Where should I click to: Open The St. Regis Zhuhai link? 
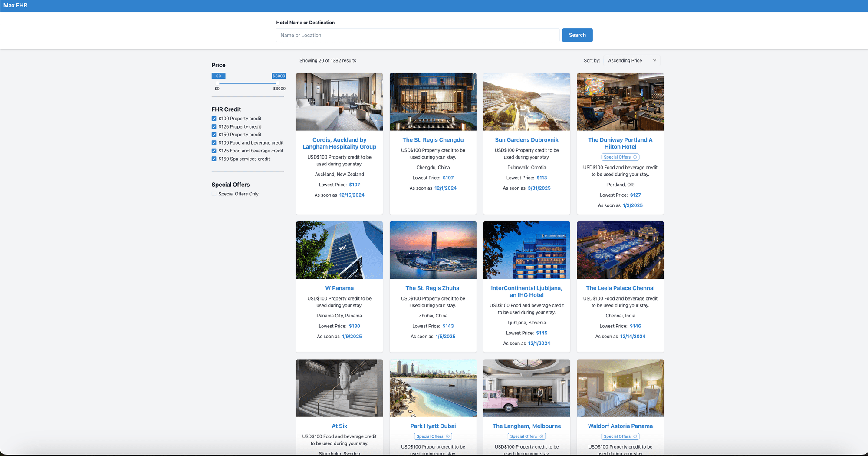pos(433,288)
